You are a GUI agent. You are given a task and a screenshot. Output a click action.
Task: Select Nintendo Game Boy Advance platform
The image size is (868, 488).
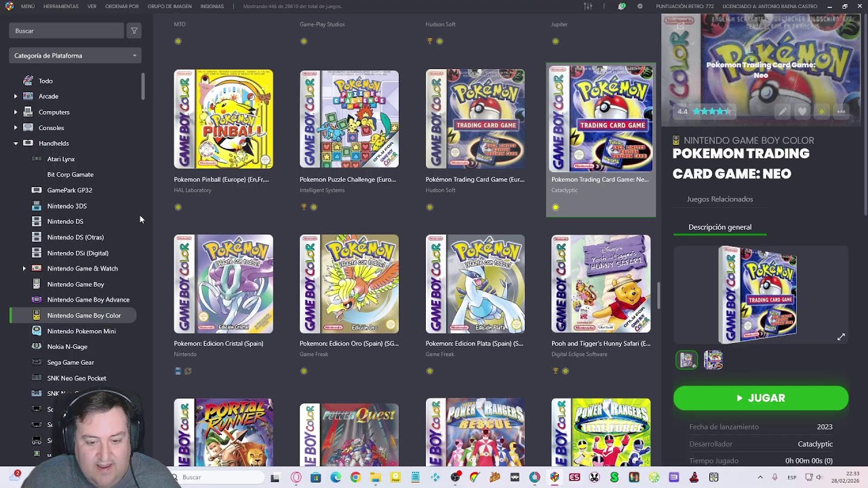pyautogui.click(x=88, y=300)
